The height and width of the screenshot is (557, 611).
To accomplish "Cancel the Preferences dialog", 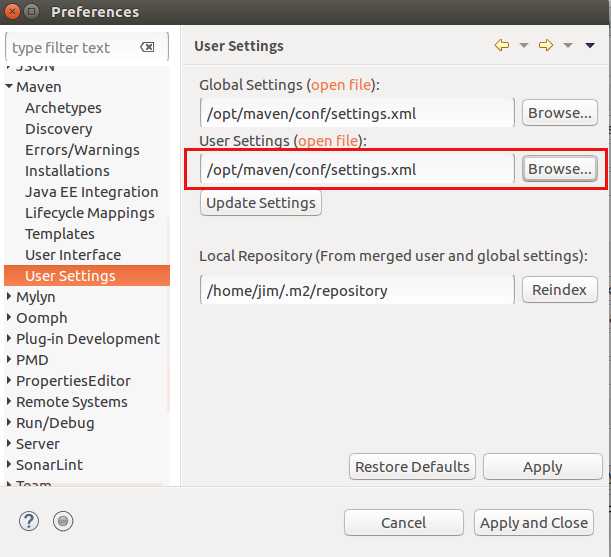I will tap(404, 523).
